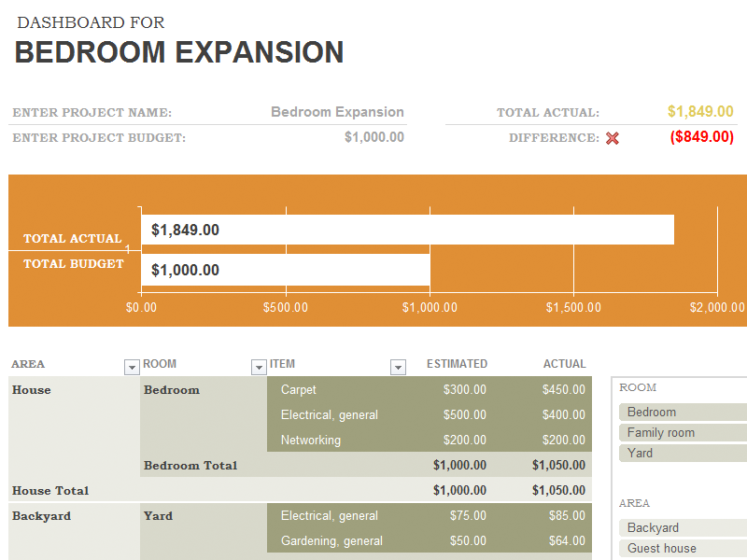This screenshot has height=560, width=747.
Task: Open the ROOM column filter dropdown
Action: (259, 367)
